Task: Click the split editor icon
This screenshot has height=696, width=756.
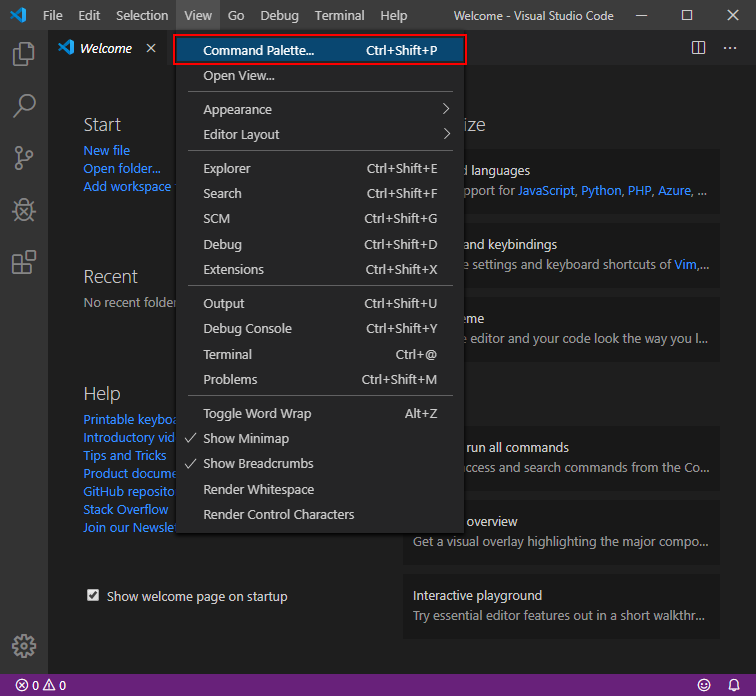Action: (x=698, y=48)
